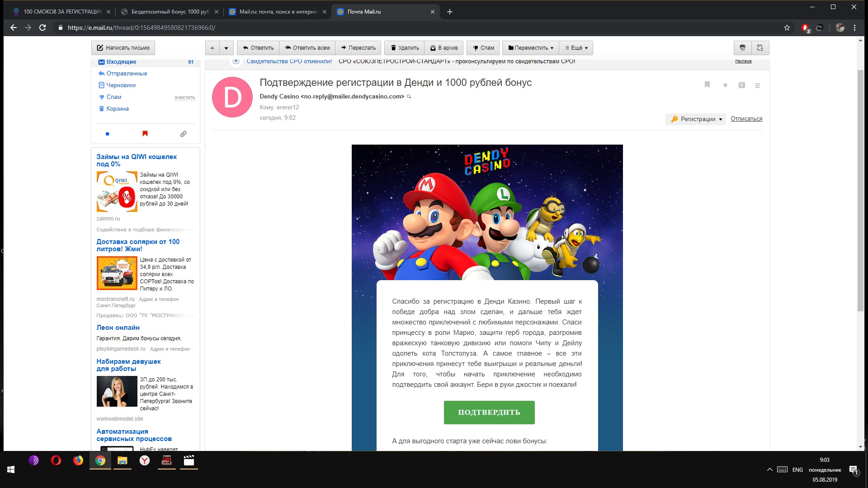Go to next message with down arrow
Image resolution: width=868 pixels, height=488 pixels.
226,48
